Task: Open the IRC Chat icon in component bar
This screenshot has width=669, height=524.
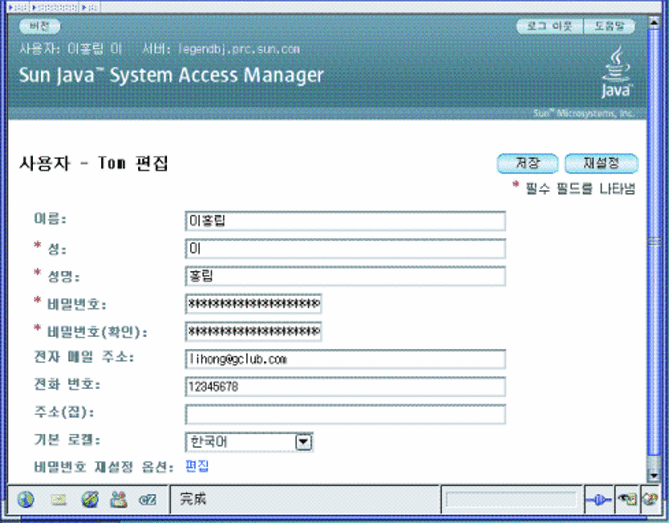Action: [x=148, y=499]
